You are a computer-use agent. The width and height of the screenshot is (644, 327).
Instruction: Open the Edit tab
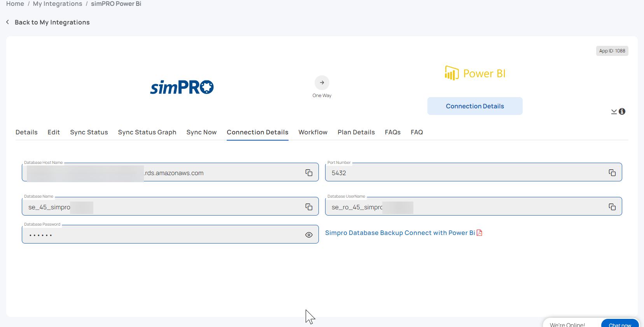(54, 132)
